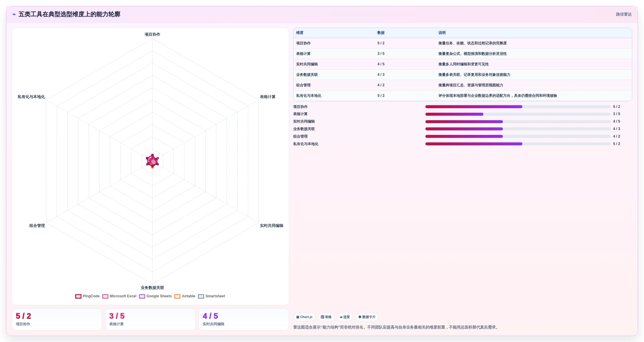
Task: Select table row cell 业务数据关联
Action: (x=307, y=75)
